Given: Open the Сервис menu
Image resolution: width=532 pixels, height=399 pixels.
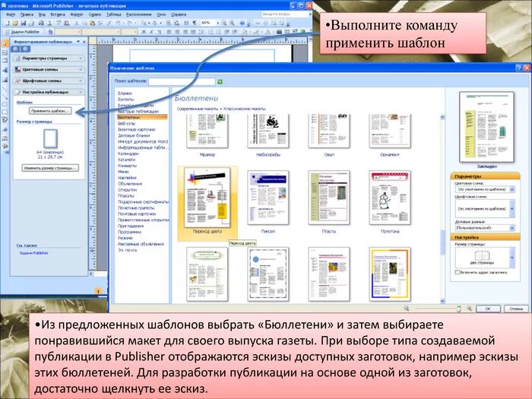Looking at the screenshot, I should click(x=95, y=14).
